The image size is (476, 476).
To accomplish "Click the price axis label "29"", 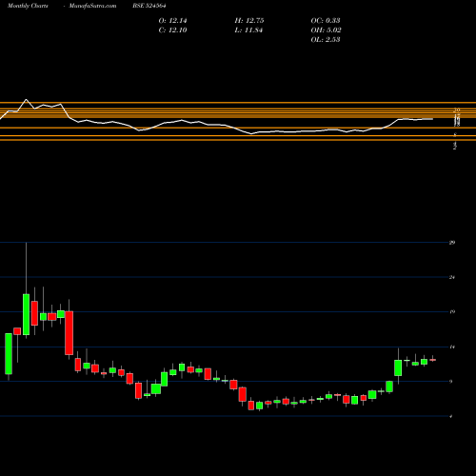I will (452, 243).
